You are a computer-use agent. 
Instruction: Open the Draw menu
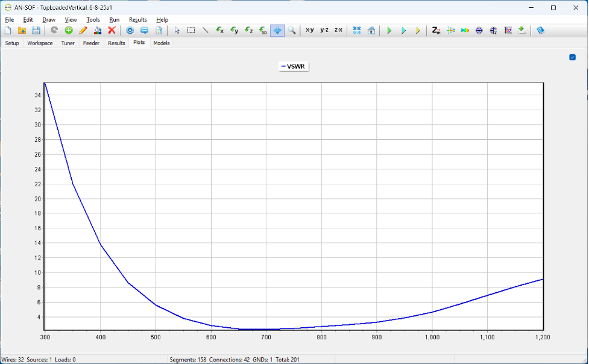click(x=49, y=19)
